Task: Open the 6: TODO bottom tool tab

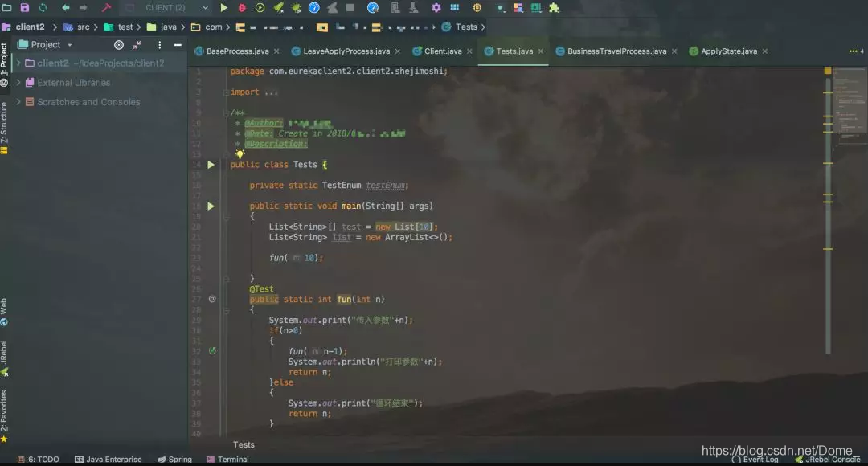Action: coord(38,460)
